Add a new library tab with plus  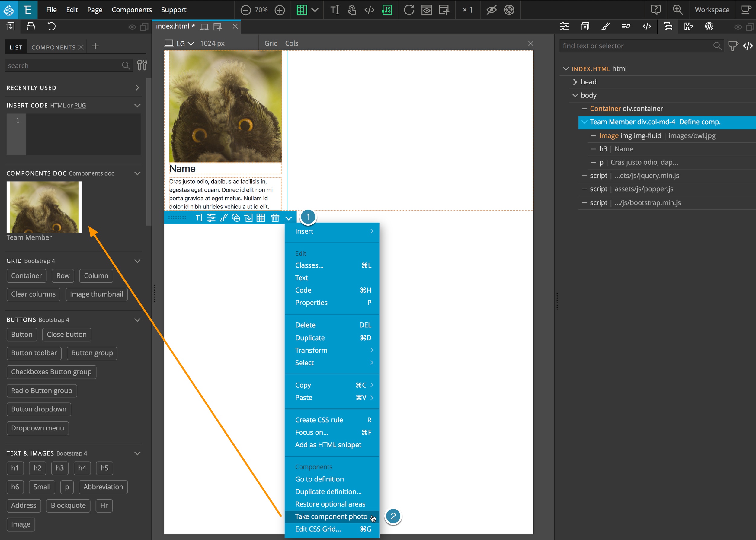coord(95,46)
